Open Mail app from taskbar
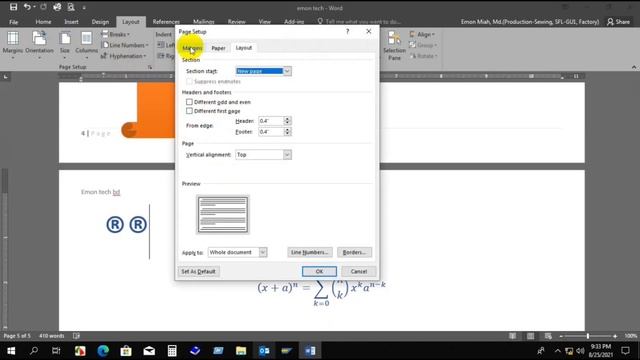Screen dimensions: 640x360 pyautogui.click(x=149, y=351)
